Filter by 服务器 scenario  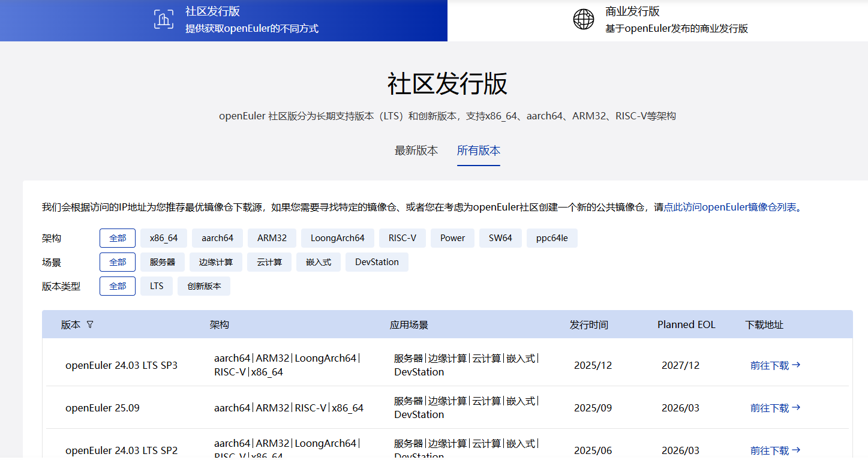(x=162, y=262)
